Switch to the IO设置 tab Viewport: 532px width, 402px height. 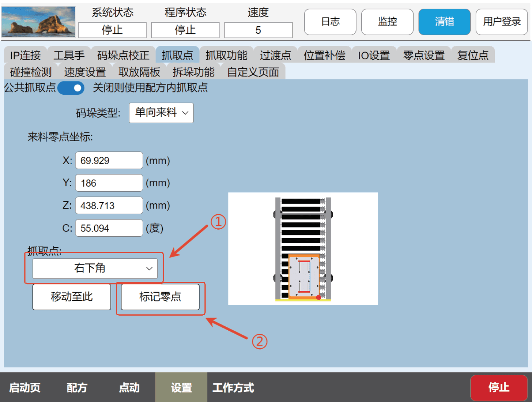point(374,55)
